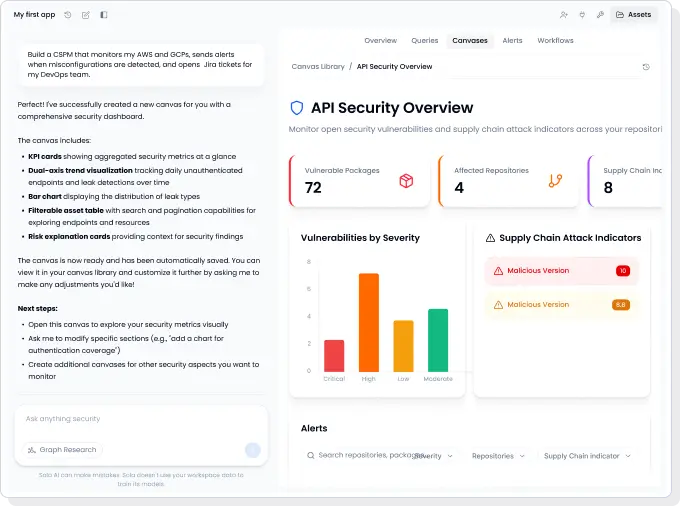This screenshot has height=506, width=680.
Task: Click the Vulnerabilities by Severity heading
Action: (x=360, y=238)
